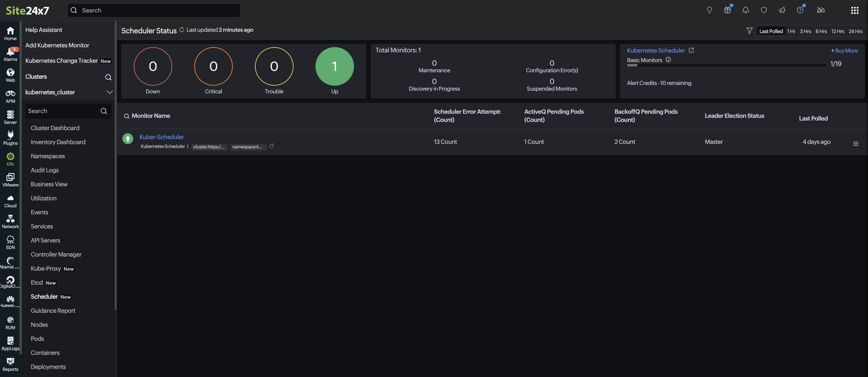
Task: Select the 1 Hr time range
Action: tap(791, 31)
